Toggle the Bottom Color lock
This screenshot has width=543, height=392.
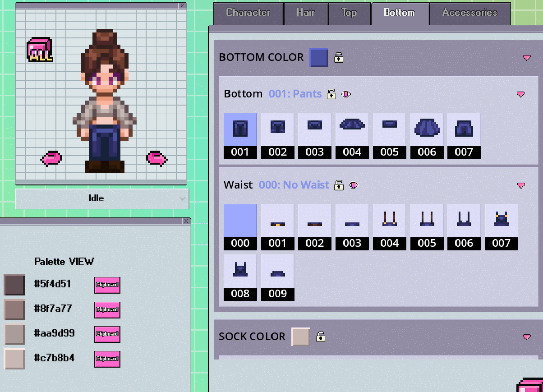339,58
